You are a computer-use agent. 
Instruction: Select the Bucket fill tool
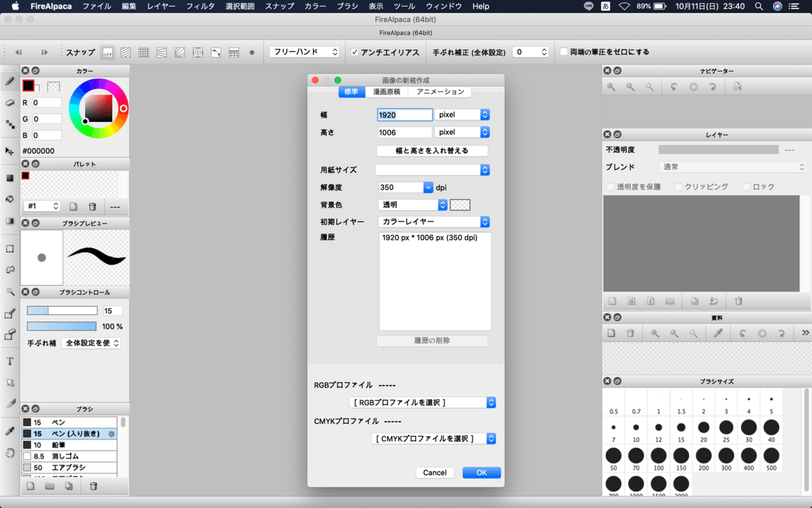[x=10, y=199]
